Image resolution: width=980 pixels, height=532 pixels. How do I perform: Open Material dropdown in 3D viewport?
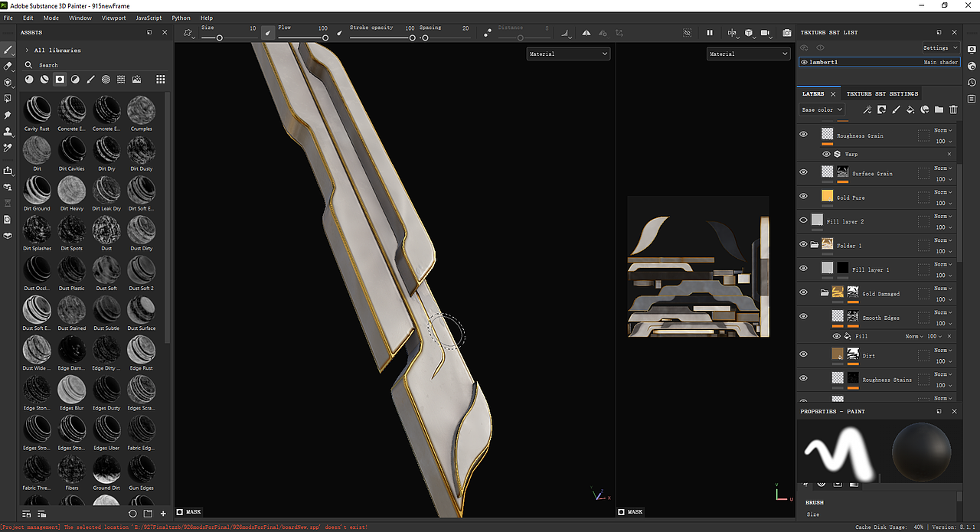click(568, 54)
